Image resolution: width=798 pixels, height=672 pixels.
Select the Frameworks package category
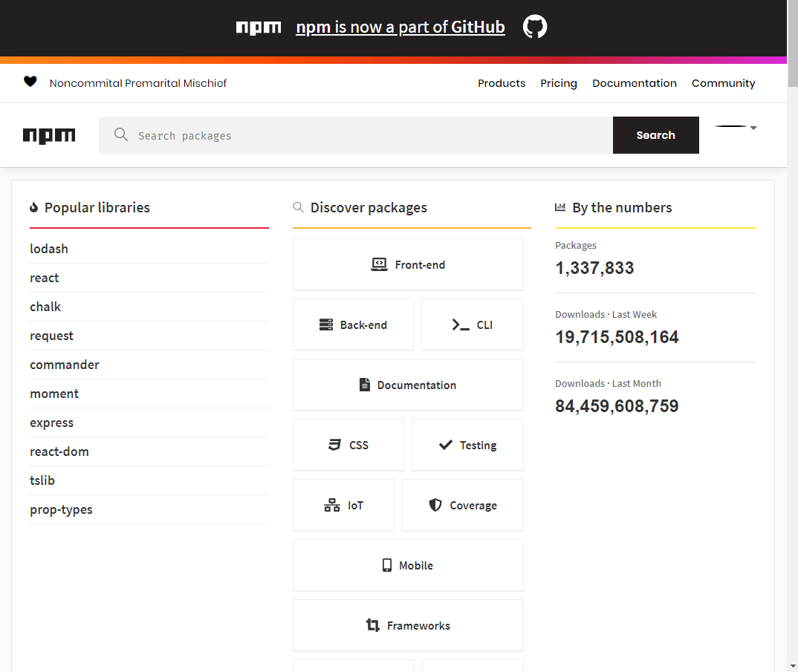tap(408, 625)
